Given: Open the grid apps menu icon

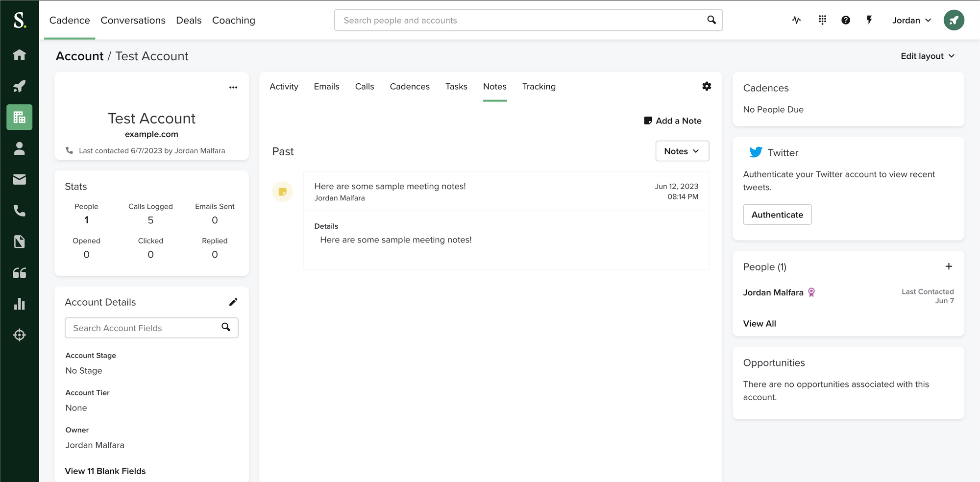Looking at the screenshot, I should tap(822, 20).
